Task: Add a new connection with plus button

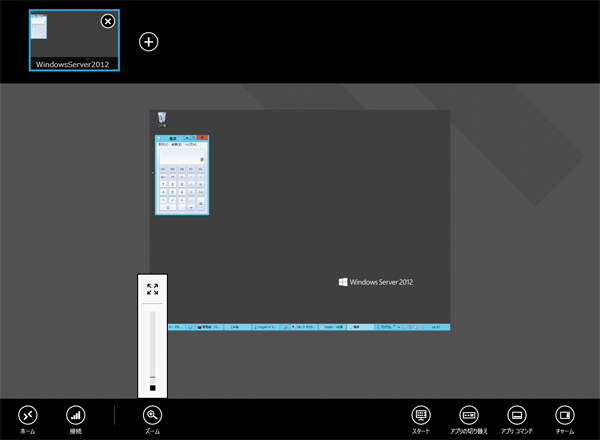Action: point(148,42)
